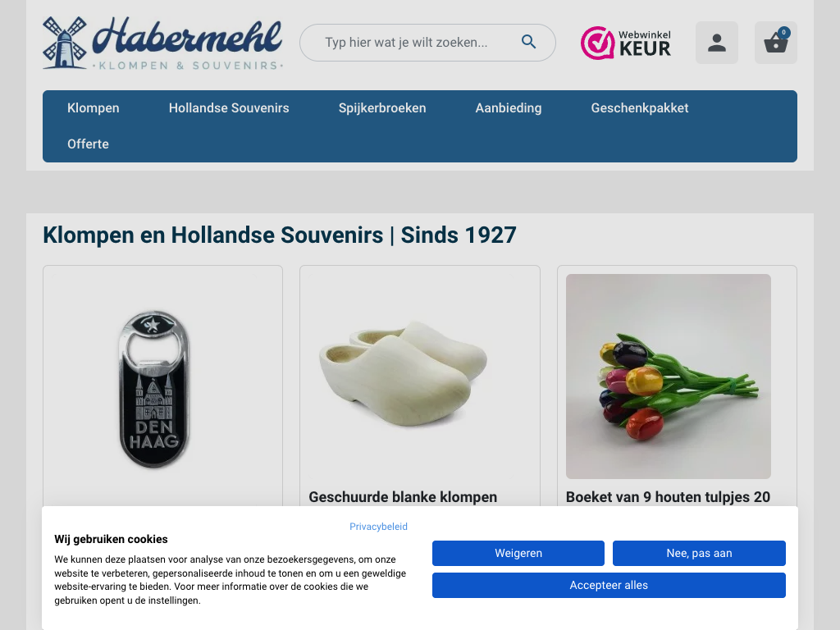Open the Webwinkel Keur badge
Screen dimensions: 840x630
[x=626, y=43]
